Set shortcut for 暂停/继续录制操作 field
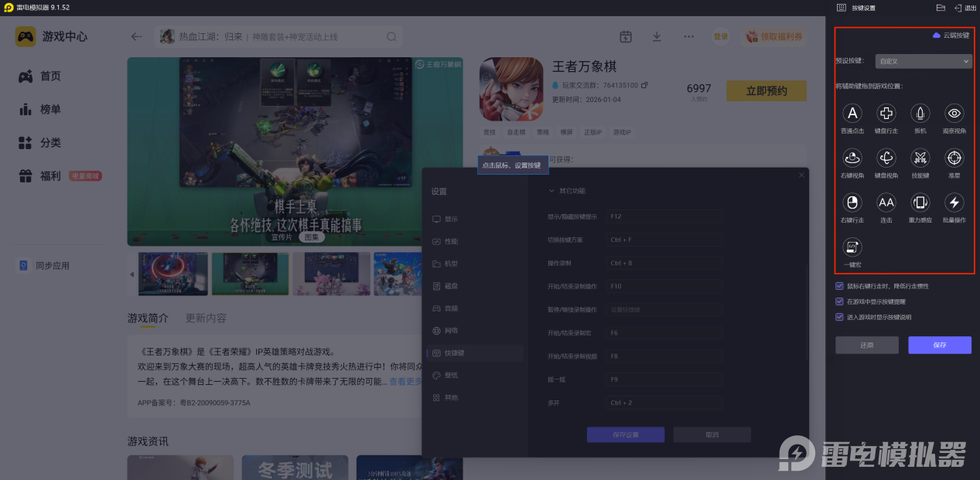The width and height of the screenshot is (980, 480). 664,309
